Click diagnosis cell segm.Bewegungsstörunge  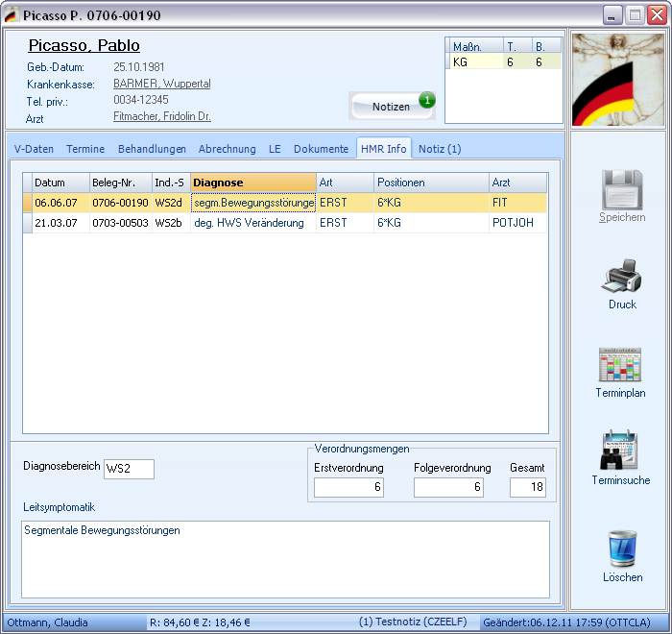click(x=253, y=203)
